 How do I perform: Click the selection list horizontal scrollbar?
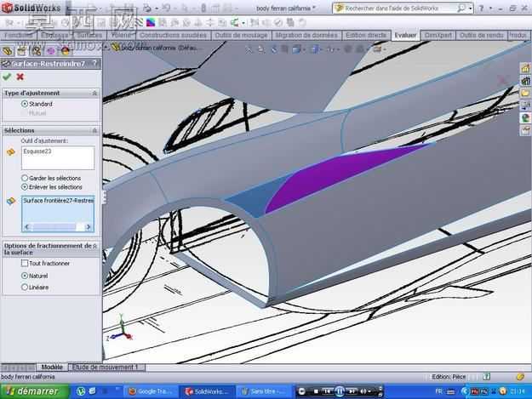[x=58, y=227]
